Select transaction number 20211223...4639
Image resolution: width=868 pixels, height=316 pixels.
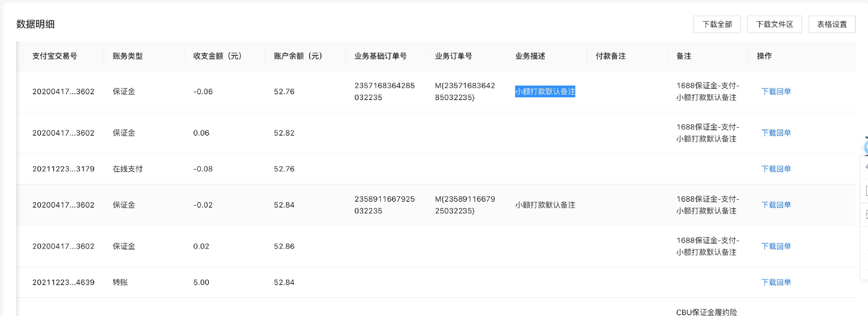click(x=63, y=282)
